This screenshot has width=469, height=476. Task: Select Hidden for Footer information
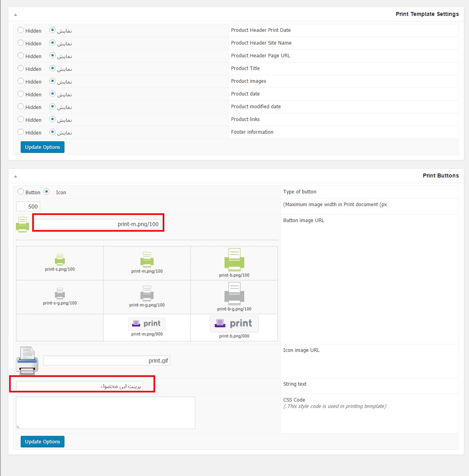click(x=21, y=132)
